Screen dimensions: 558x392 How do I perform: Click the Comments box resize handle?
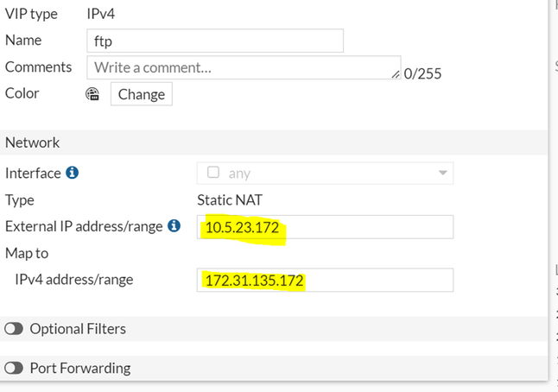[x=396, y=75]
